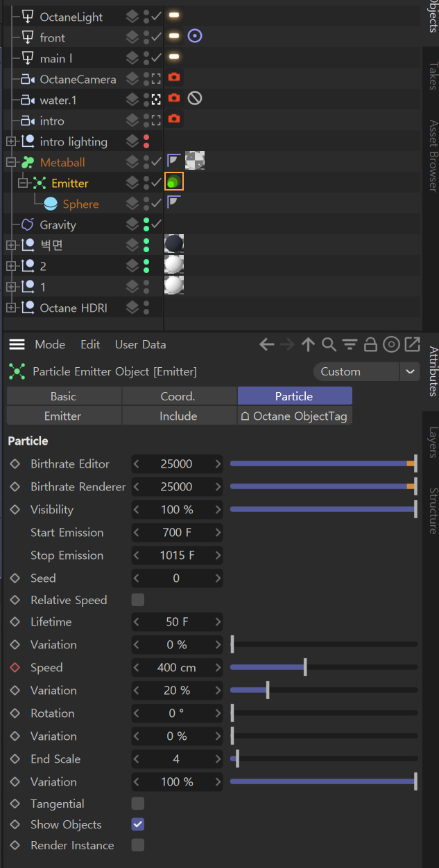The image size is (439, 868).
Task: Switch to the Emitter tab
Action: click(x=63, y=416)
